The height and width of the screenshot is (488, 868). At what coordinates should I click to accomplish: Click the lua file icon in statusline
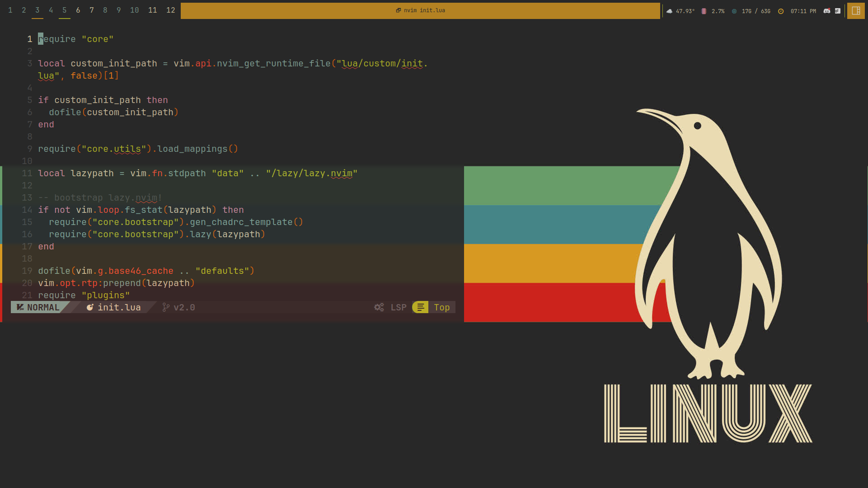click(x=90, y=307)
